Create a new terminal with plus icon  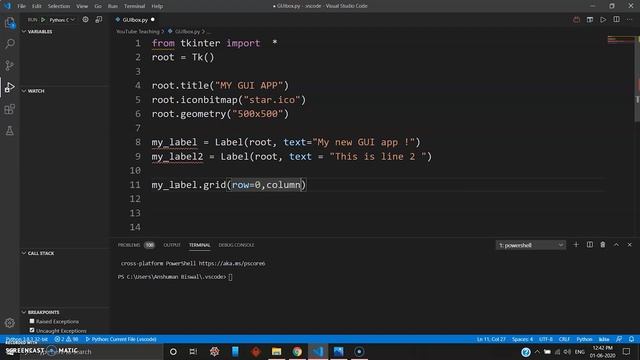pos(576,245)
